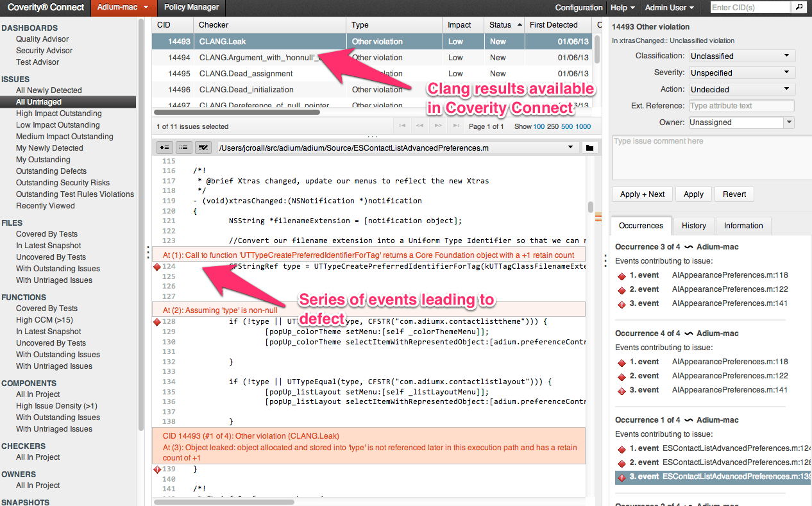Select Outstanding Test Rules Violations
This screenshot has height=506, width=812.
[75, 194]
